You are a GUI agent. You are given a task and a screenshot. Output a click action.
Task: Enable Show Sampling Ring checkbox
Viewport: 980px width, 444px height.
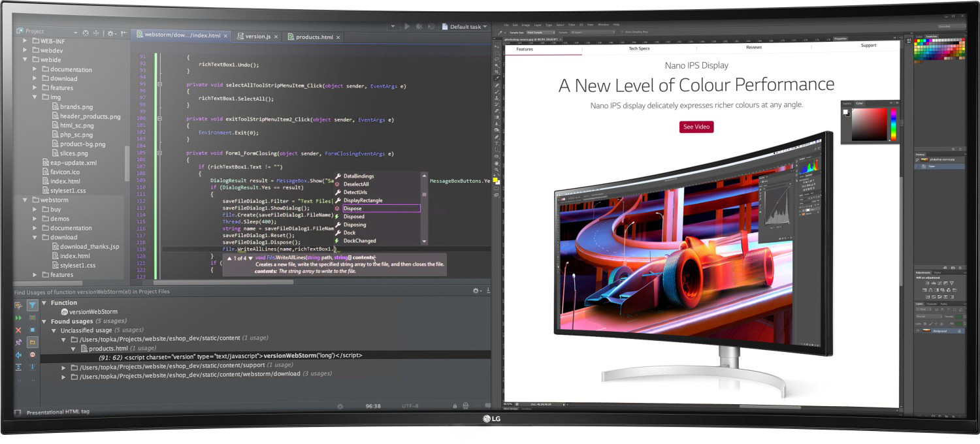[x=621, y=31]
